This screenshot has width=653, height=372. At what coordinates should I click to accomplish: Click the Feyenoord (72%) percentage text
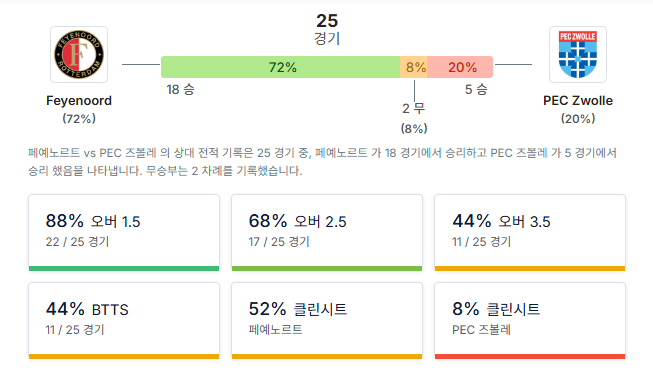79,119
